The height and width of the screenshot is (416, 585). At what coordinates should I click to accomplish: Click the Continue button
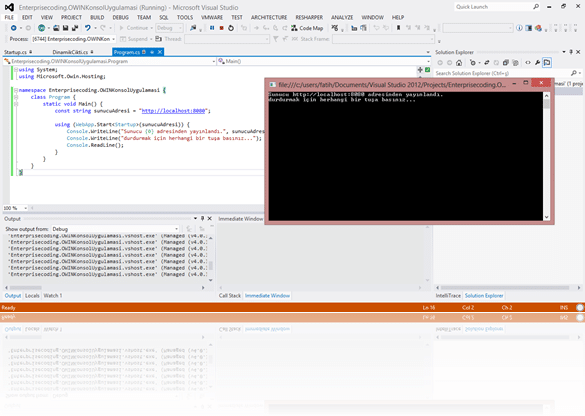coord(134,28)
